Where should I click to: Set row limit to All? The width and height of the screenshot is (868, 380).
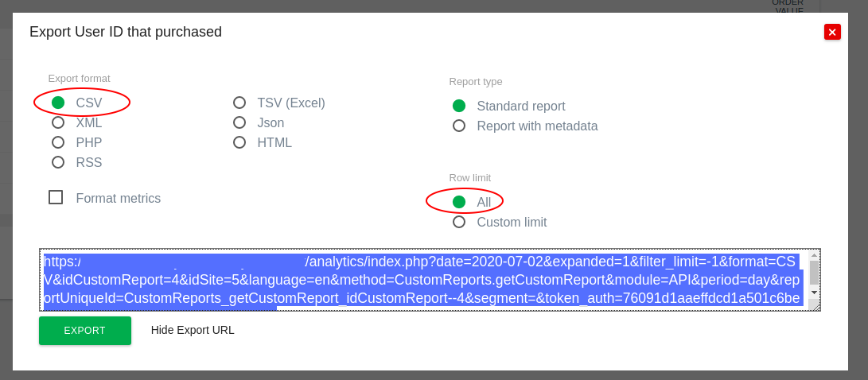click(459, 202)
